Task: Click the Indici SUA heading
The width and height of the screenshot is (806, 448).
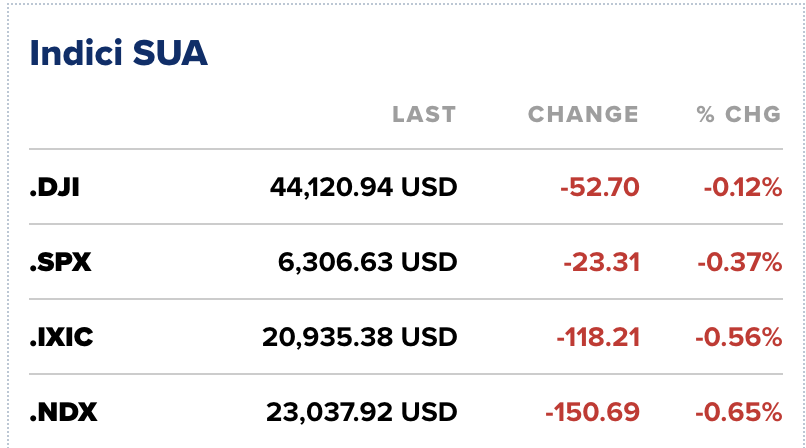Action: click(x=118, y=53)
